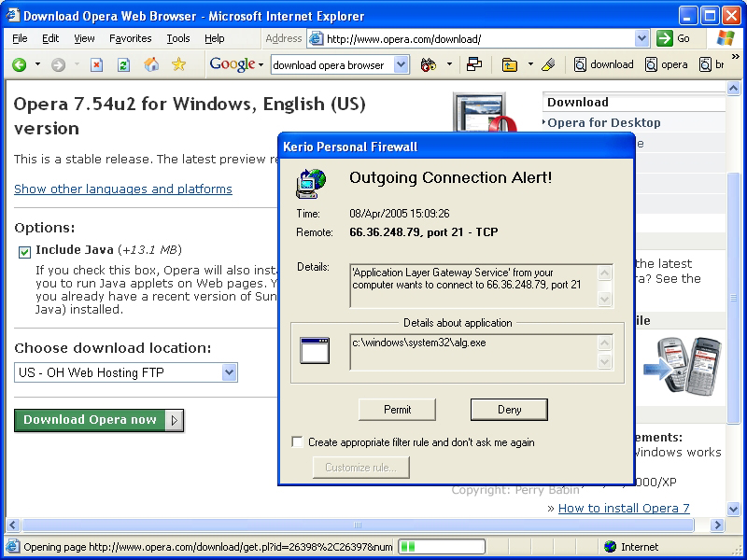Viewport: 747px width, 560px height.
Task: Click the Google toolbar logo
Action: pyautogui.click(x=233, y=64)
